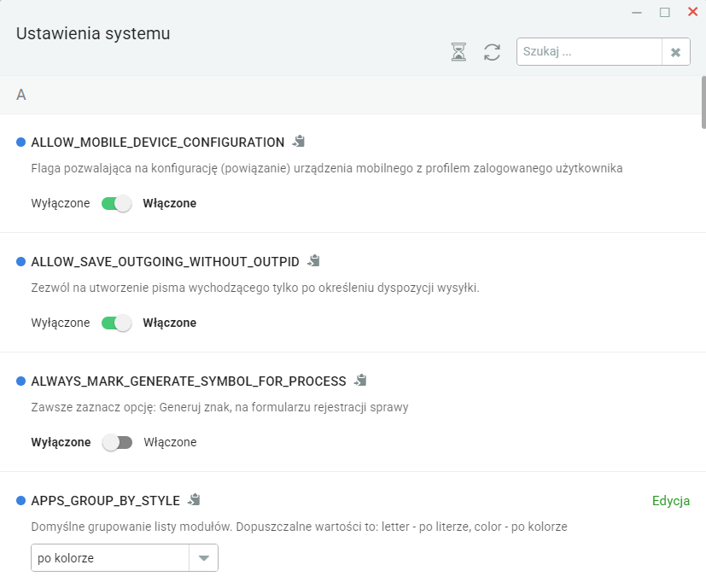706x588 pixels.
Task: Click the vertical scrollbar thumb
Action: click(x=703, y=102)
